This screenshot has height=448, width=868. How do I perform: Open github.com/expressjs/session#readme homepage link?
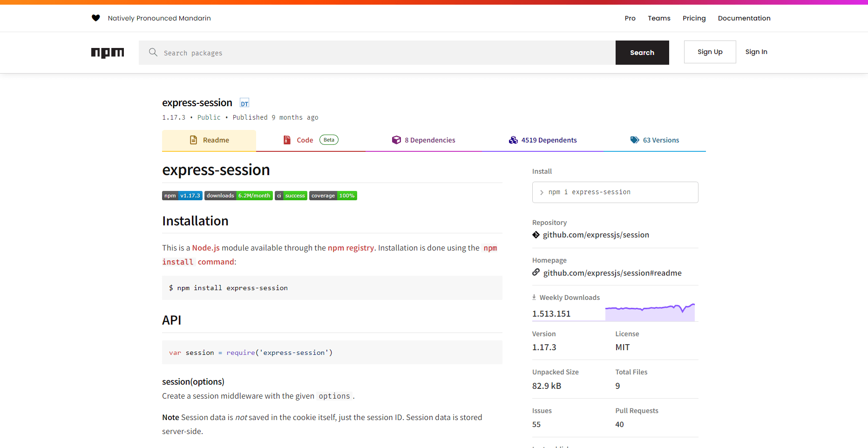click(x=612, y=273)
